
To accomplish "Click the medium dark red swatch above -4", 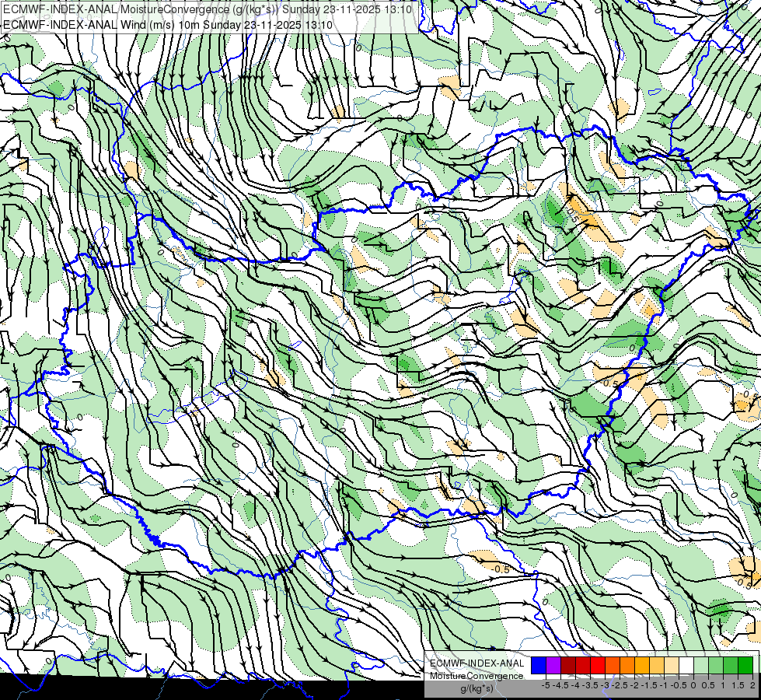I will coord(583,666).
